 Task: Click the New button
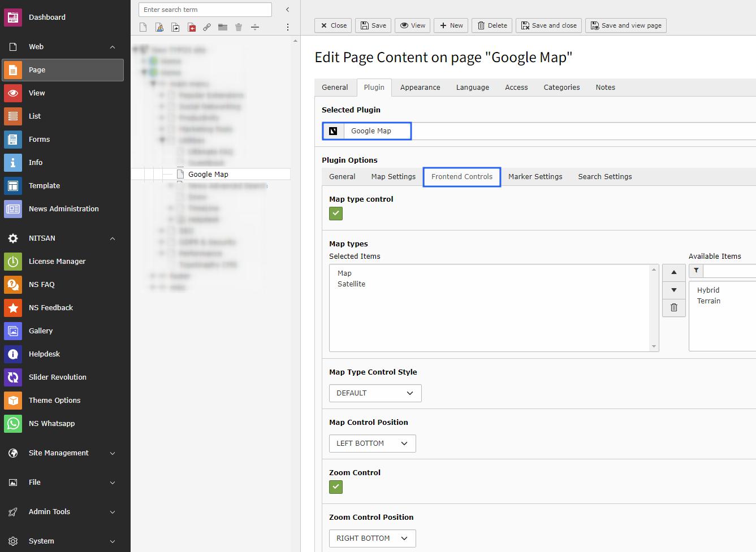tap(451, 25)
